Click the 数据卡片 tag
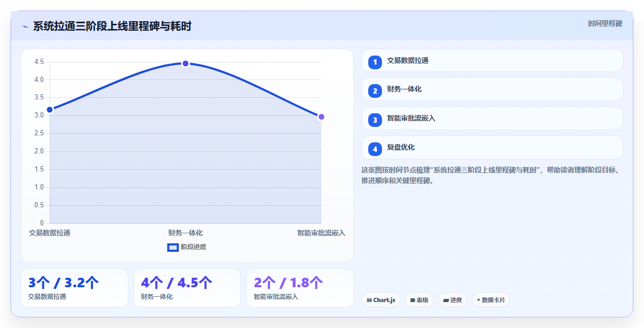This screenshot has width=644, height=328. click(x=491, y=300)
